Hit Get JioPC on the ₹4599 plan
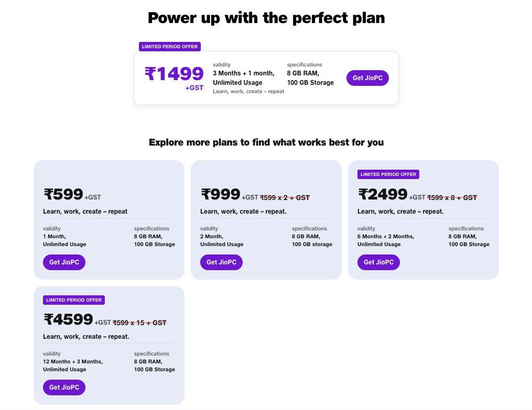 click(64, 387)
